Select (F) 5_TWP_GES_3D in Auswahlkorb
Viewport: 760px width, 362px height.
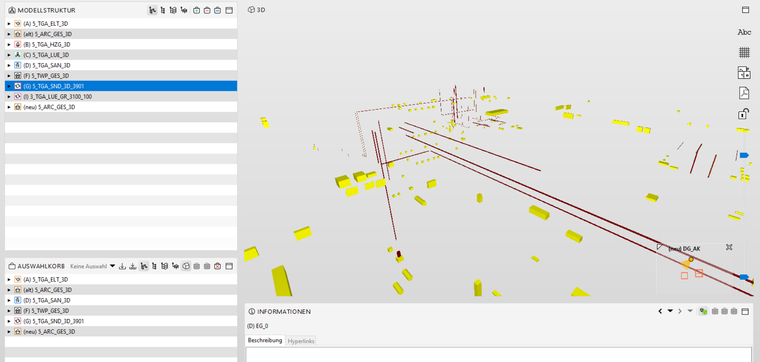(x=121, y=311)
